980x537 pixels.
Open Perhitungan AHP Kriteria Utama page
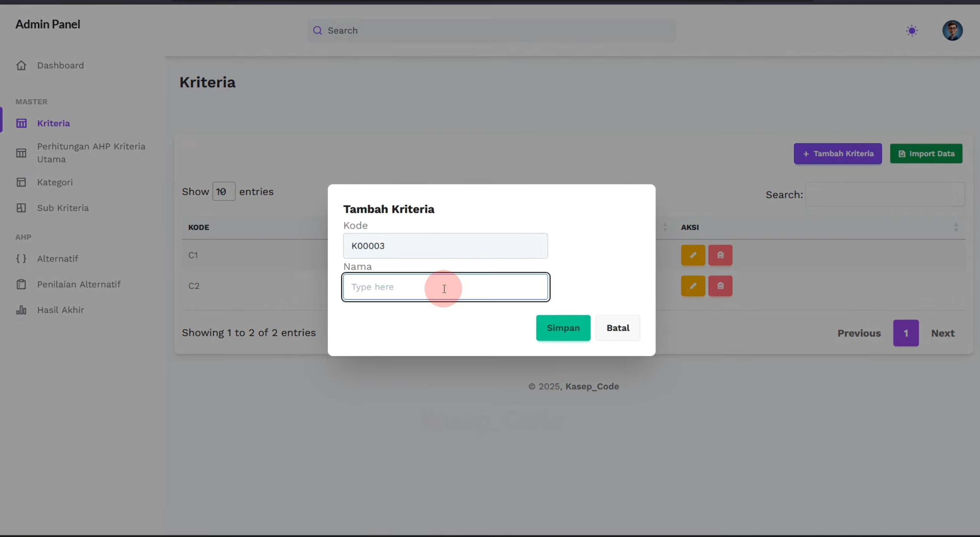[91, 153]
